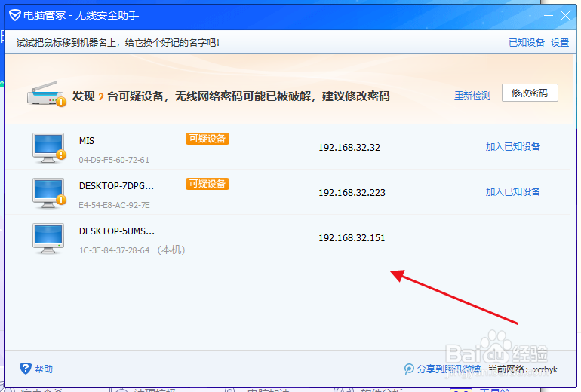This screenshot has width=581, height=392.
Task: Click 分享到腾讯微博 share link
Action: click(449, 369)
